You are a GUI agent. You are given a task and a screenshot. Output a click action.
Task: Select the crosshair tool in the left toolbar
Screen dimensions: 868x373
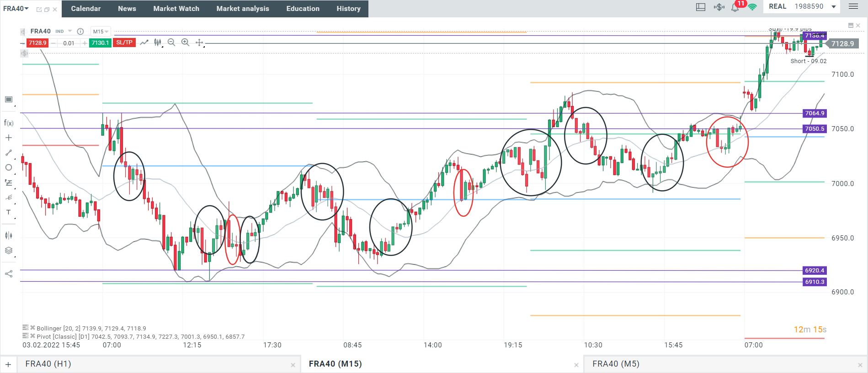click(9, 138)
